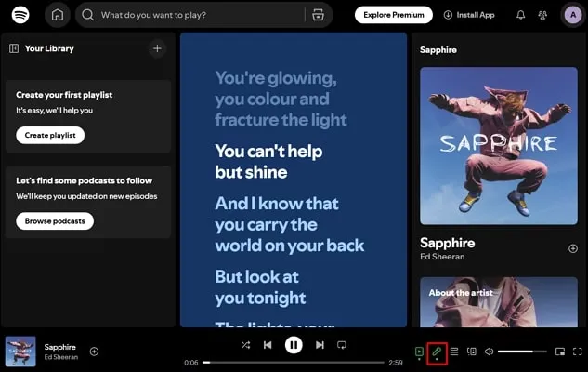The height and width of the screenshot is (372, 588).
Task: Open the Friend Activity icon
Action: [542, 15]
